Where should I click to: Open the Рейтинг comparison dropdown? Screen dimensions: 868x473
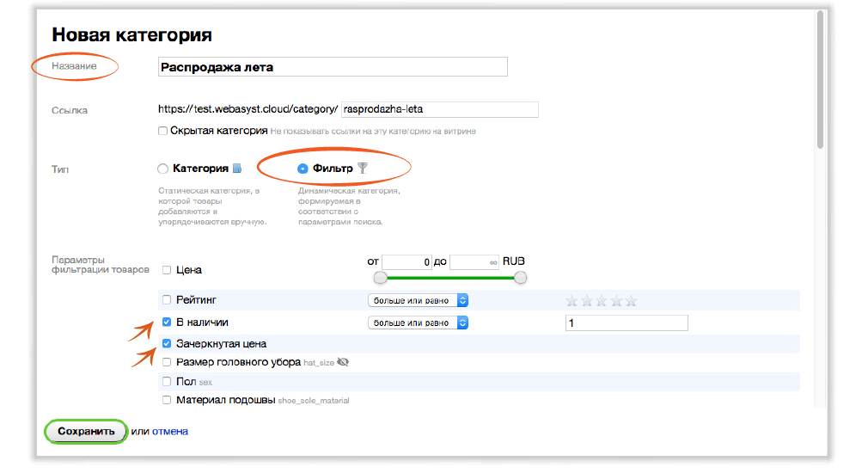pyautogui.click(x=417, y=300)
